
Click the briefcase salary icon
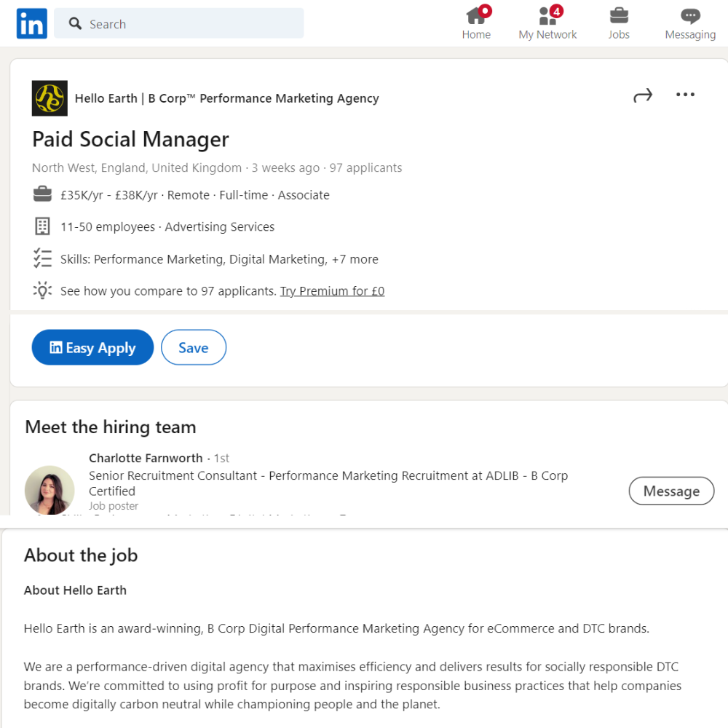pyautogui.click(x=42, y=194)
